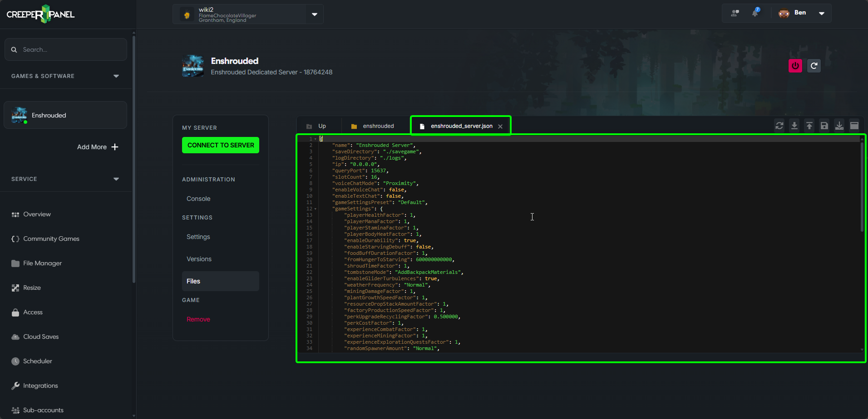Click the upload arrow icon in editor toolbar
This screenshot has height=419, width=868.
coord(809,126)
